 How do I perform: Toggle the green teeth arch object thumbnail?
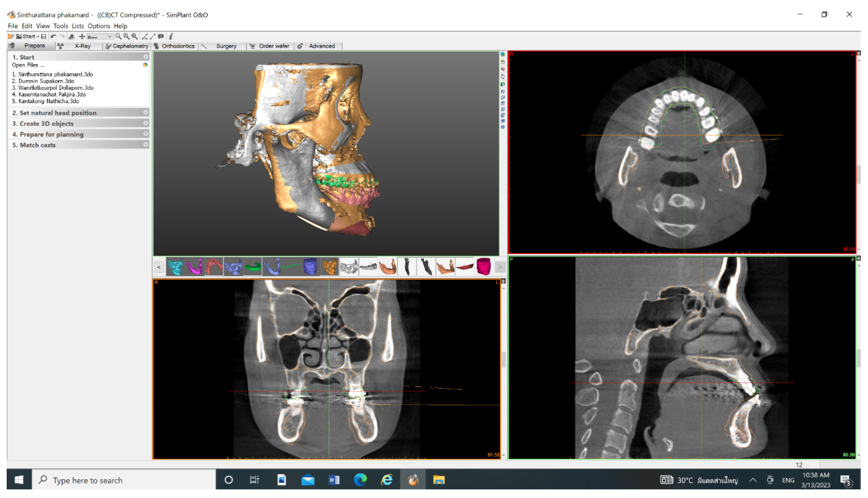click(x=252, y=267)
